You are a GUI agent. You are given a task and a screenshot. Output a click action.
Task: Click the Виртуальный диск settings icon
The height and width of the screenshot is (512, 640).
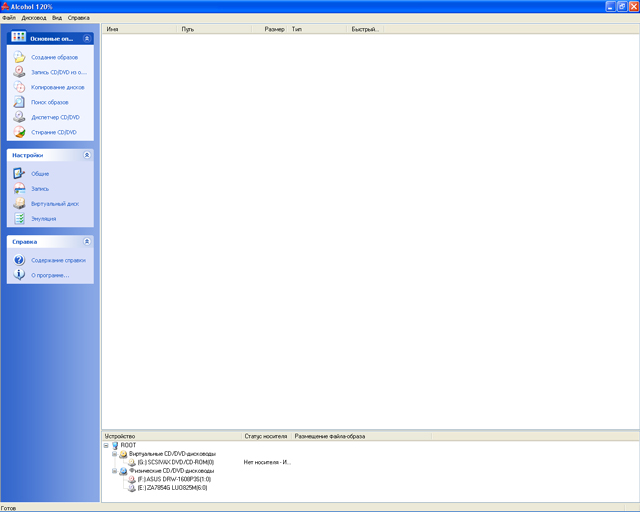click(x=19, y=203)
